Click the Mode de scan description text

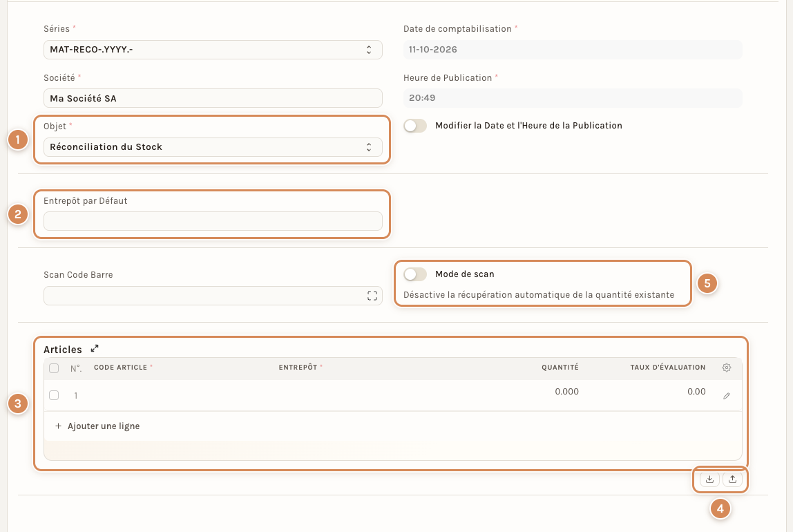[539, 295]
